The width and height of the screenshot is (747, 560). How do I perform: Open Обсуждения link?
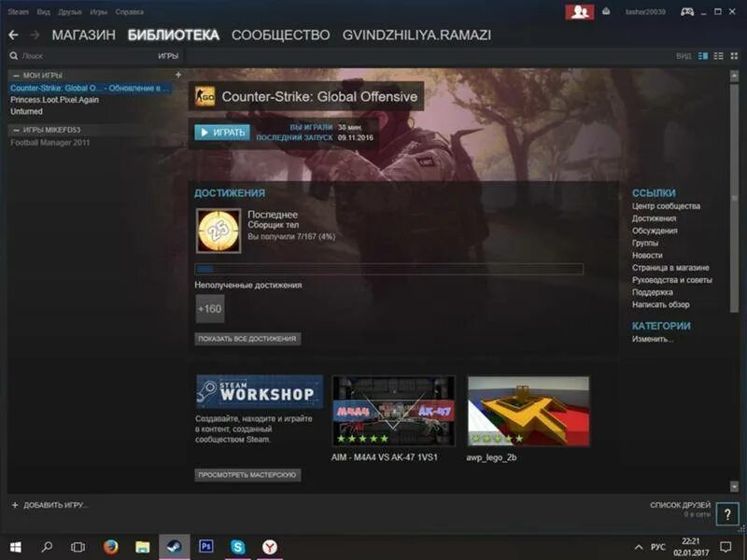point(655,231)
